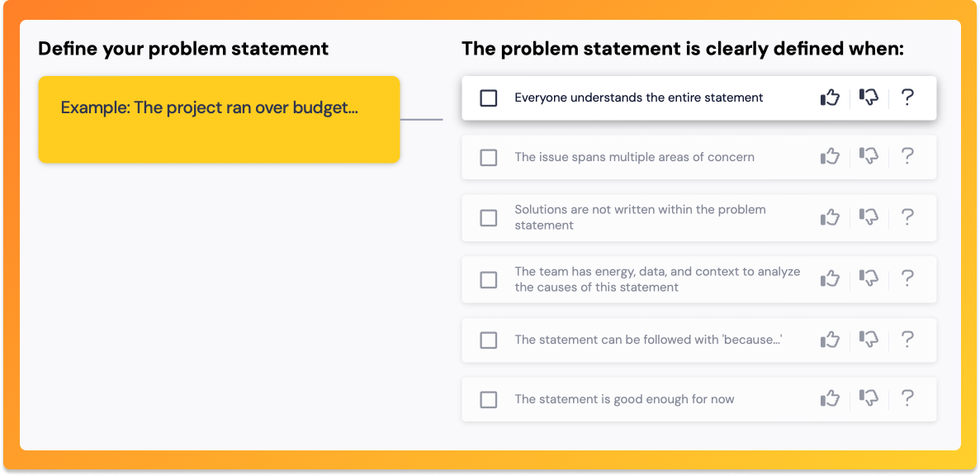Tick 'statement can be followed with because' checkbox
980x476 pixels.
click(489, 340)
